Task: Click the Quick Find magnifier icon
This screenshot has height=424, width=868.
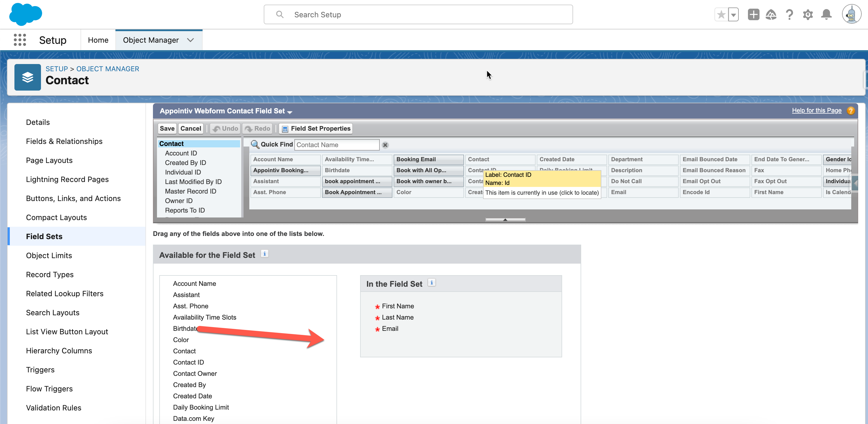Action: click(255, 145)
